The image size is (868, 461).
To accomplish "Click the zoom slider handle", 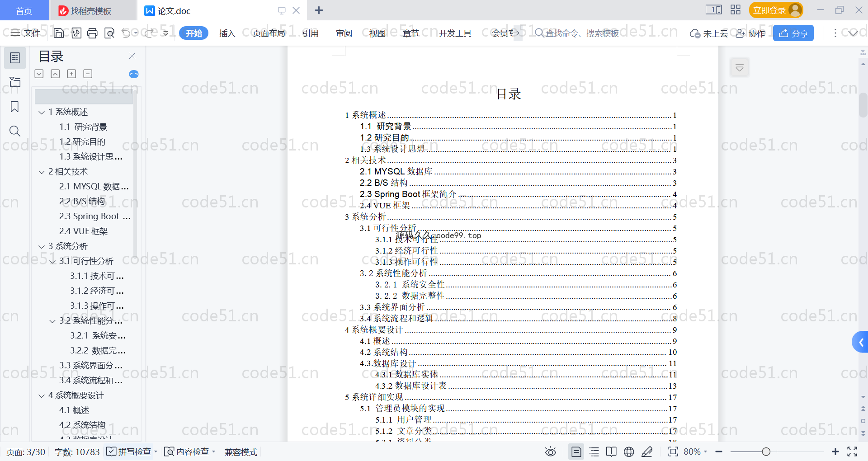I will pyautogui.click(x=766, y=452).
